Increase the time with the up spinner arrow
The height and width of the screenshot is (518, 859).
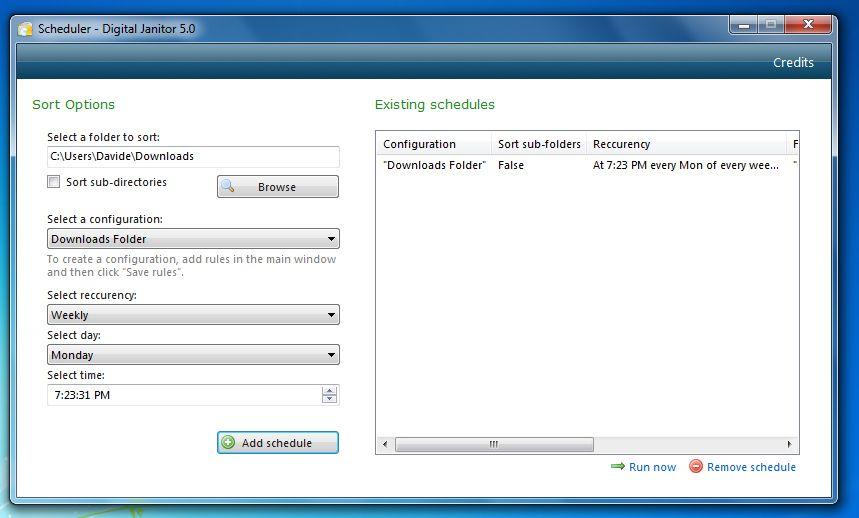click(x=329, y=390)
